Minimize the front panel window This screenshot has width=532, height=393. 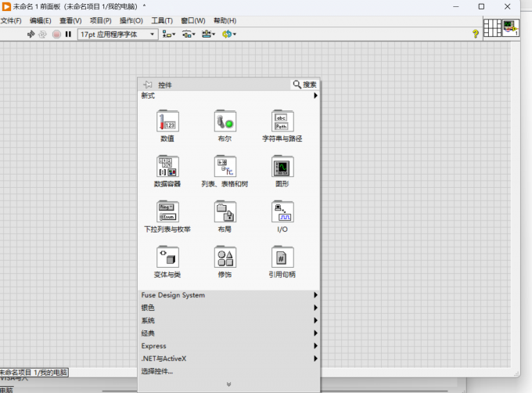coord(456,6)
